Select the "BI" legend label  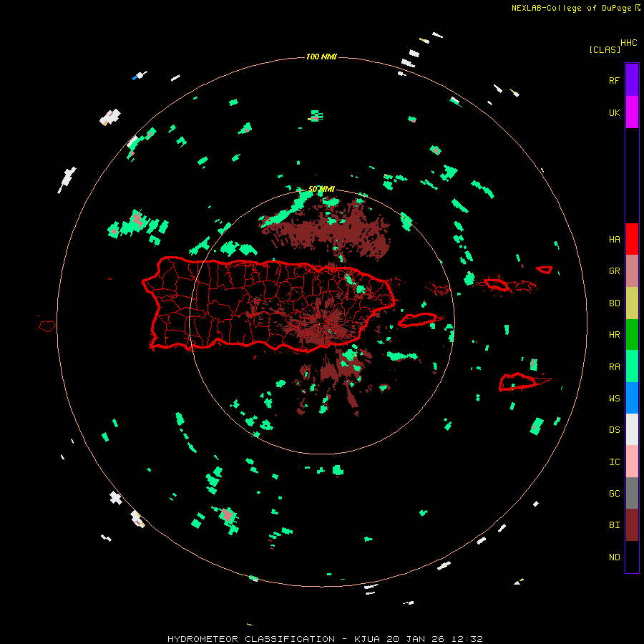coord(614,525)
